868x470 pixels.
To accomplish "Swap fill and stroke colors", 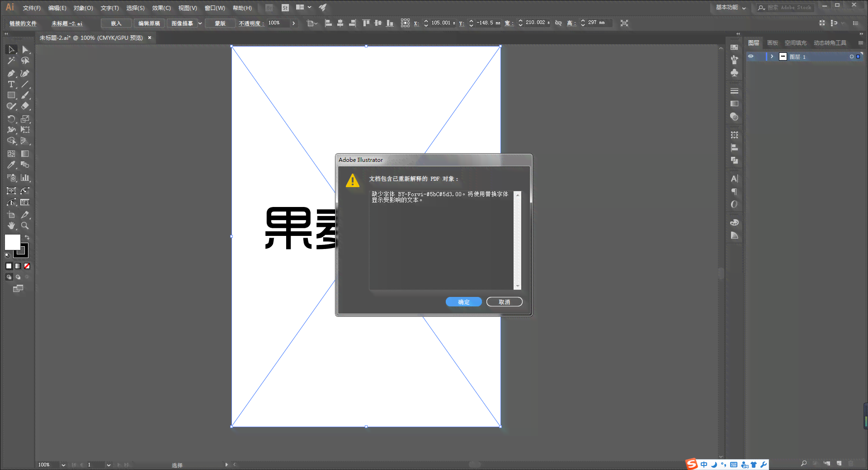I will (27, 237).
